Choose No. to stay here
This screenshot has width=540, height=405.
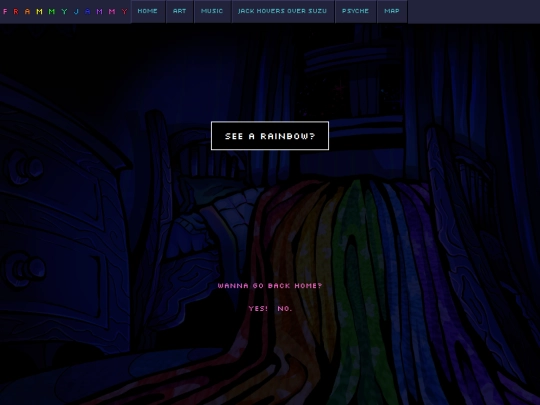tap(285, 309)
